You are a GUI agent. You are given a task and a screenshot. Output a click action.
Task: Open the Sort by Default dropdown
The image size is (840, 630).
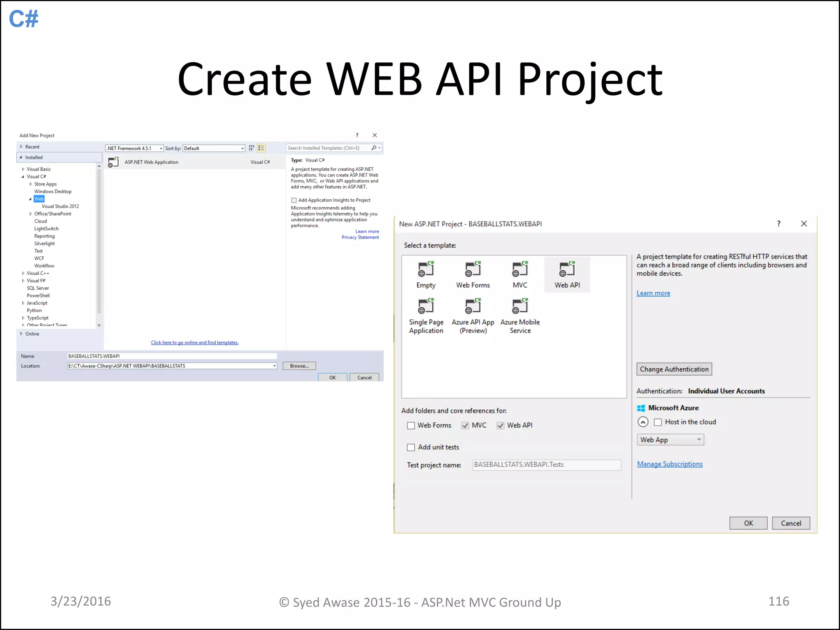coord(214,148)
